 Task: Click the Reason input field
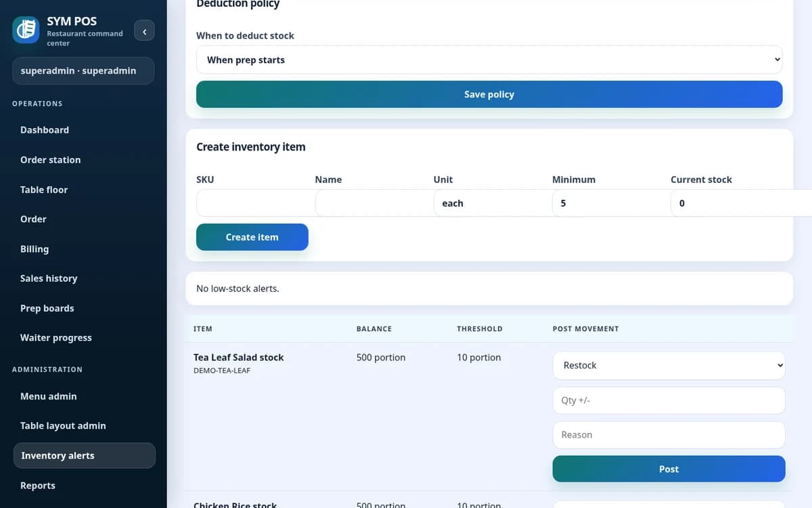click(x=669, y=435)
